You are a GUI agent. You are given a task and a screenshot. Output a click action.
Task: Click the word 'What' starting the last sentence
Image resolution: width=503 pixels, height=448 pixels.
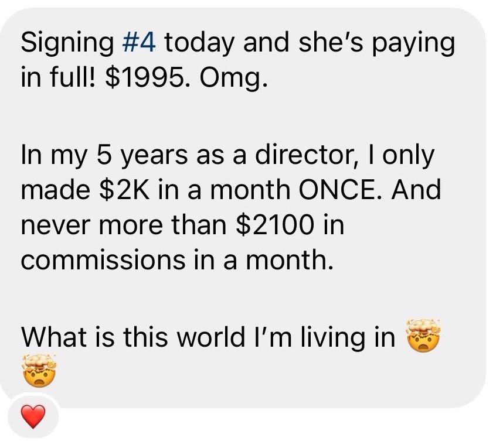(53, 337)
